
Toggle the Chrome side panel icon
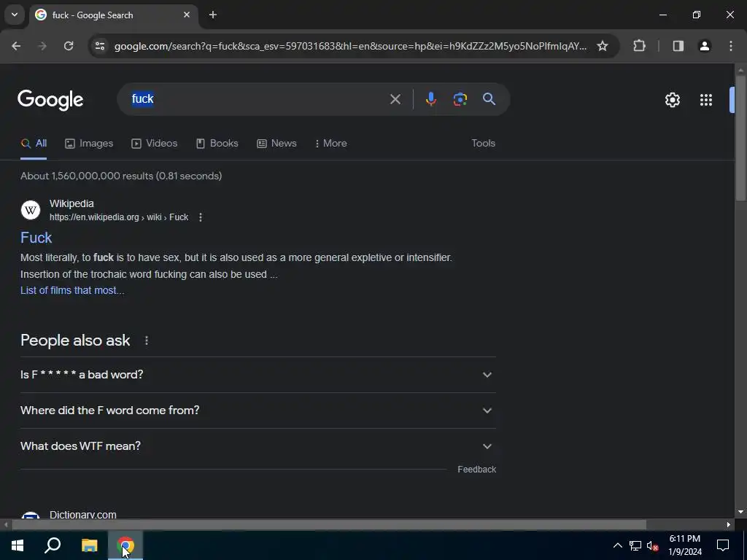pyautogui.click(x=678, y=46)
